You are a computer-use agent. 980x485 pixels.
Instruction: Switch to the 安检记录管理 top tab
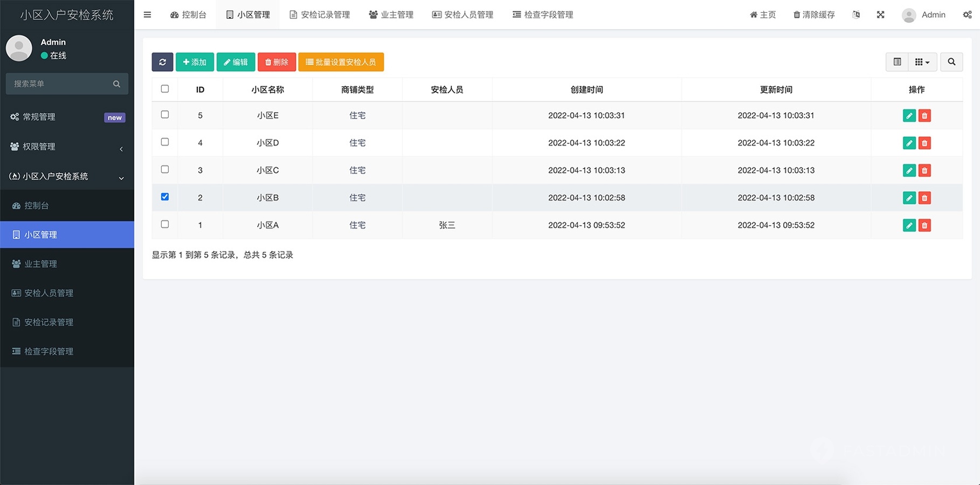(x=320, y=15)
